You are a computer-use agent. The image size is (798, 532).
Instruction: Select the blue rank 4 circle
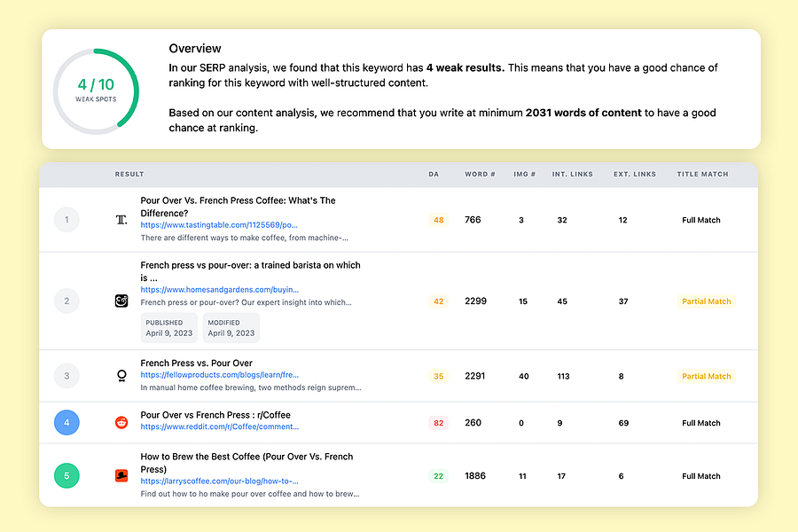pos(66,423)
